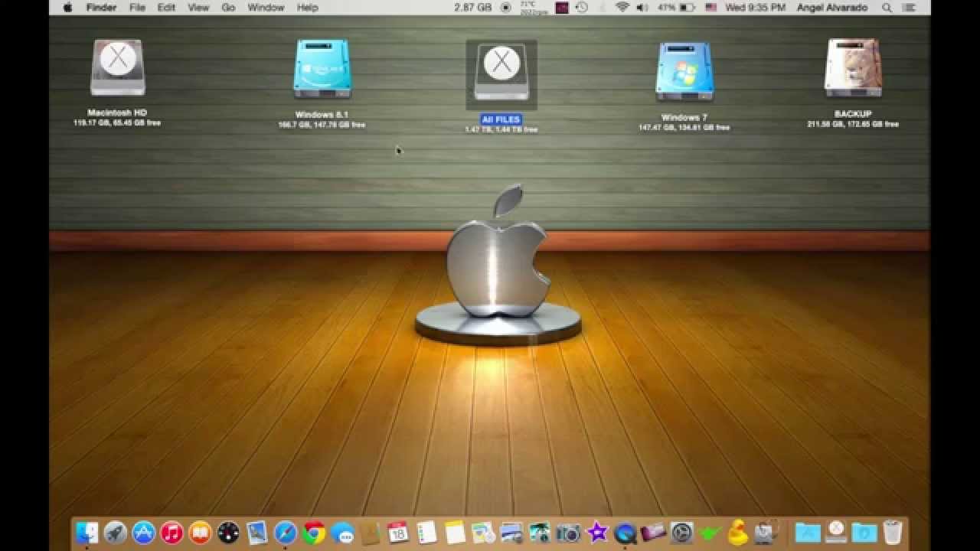Screen dimensions: 980x551
Task: Open the Trash in the dock
Action: pyautogui.click(x=893, y=533)
